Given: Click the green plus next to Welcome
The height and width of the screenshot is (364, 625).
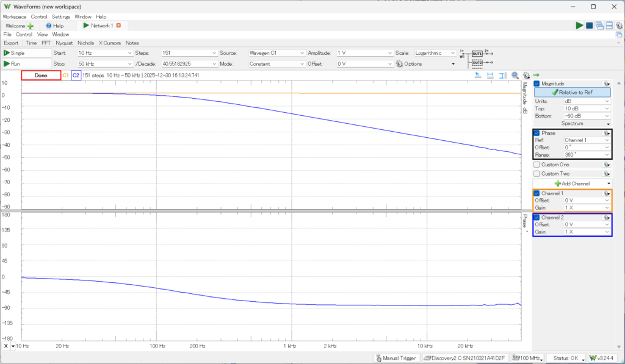Looking at the screenshot, I should tap(31, 26).
